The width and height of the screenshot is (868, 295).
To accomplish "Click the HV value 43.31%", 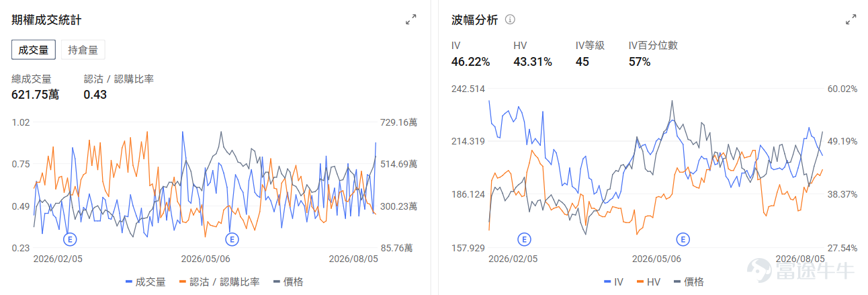I will [533, 62].
